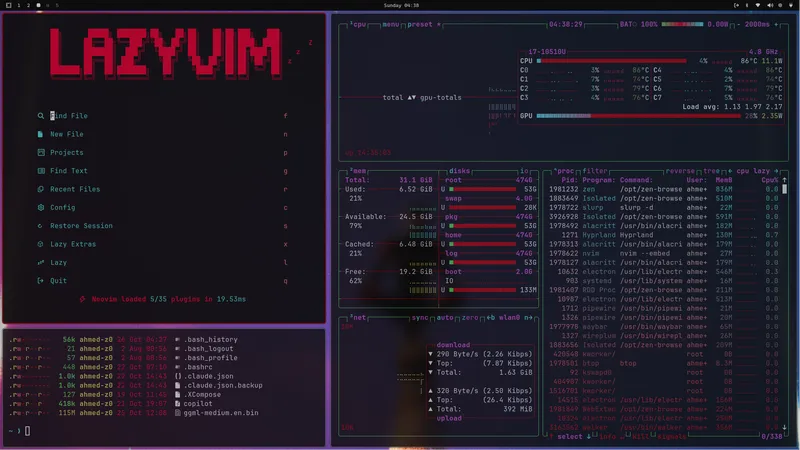Click the Lazy Extras icon
The image size is (800, 450).
[x=40, y=244]
